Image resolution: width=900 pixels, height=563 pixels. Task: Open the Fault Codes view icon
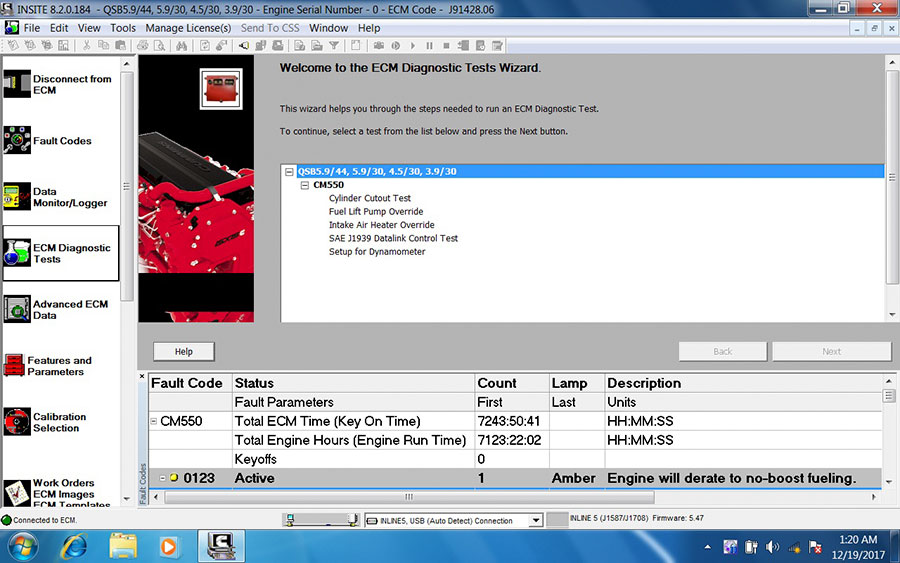(17, 141)
